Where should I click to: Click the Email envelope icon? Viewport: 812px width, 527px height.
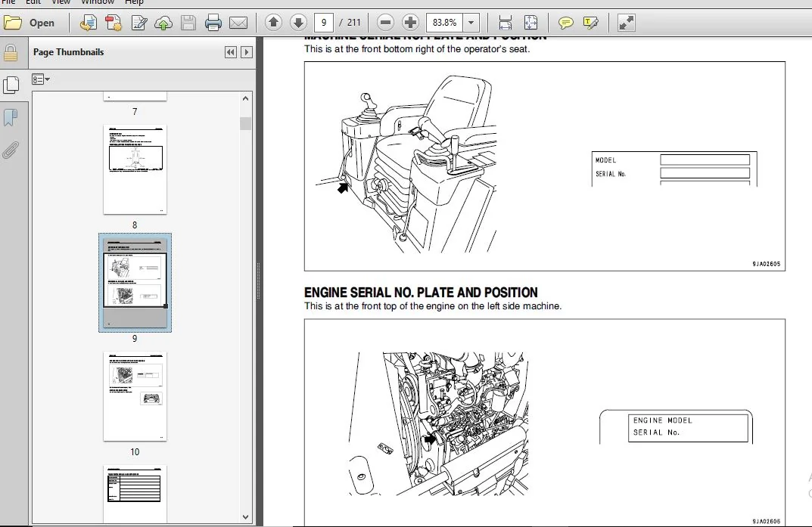[x=238, y=23]
